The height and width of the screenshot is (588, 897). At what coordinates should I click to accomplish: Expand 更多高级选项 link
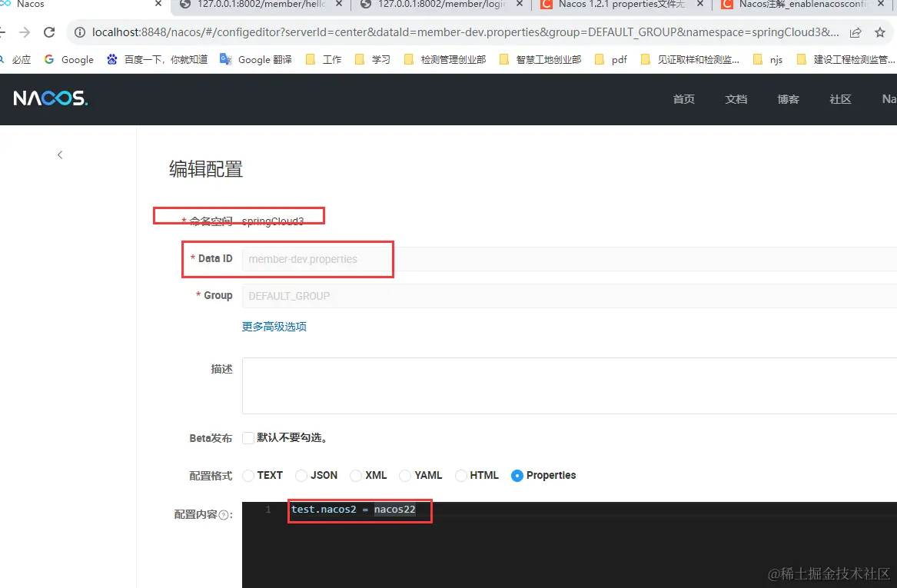(x=274, y=327)
